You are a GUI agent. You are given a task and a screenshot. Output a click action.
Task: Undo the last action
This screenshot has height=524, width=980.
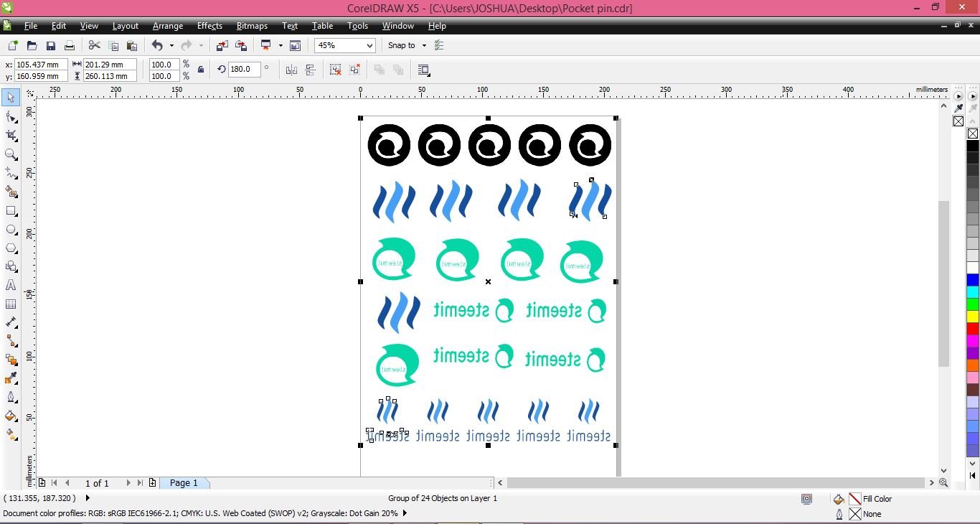click(157, 45)
